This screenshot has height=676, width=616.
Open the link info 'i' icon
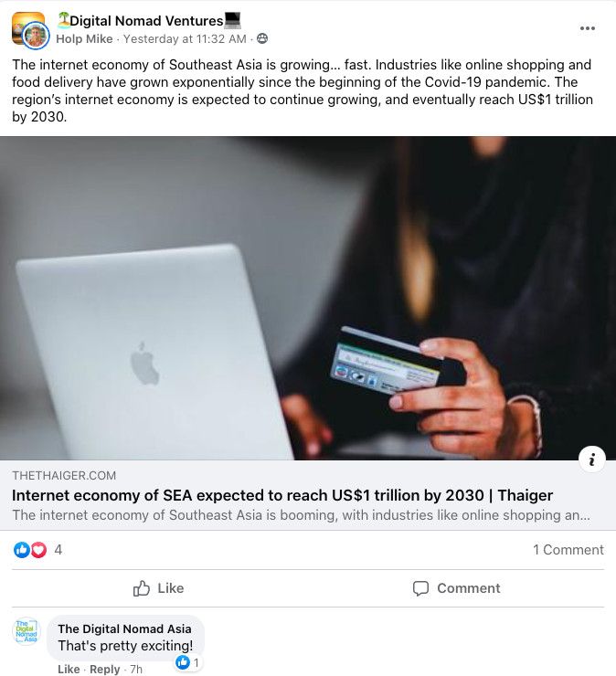click(592, 459)
